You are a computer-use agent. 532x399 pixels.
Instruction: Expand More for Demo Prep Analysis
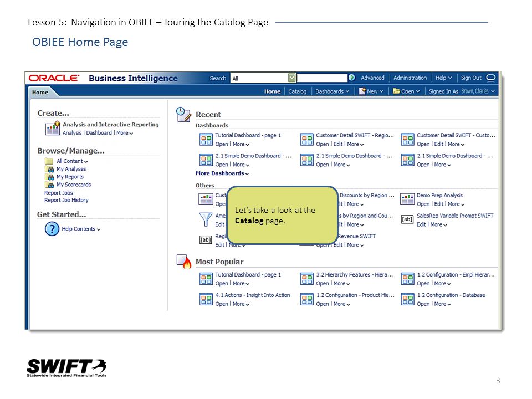456,204
